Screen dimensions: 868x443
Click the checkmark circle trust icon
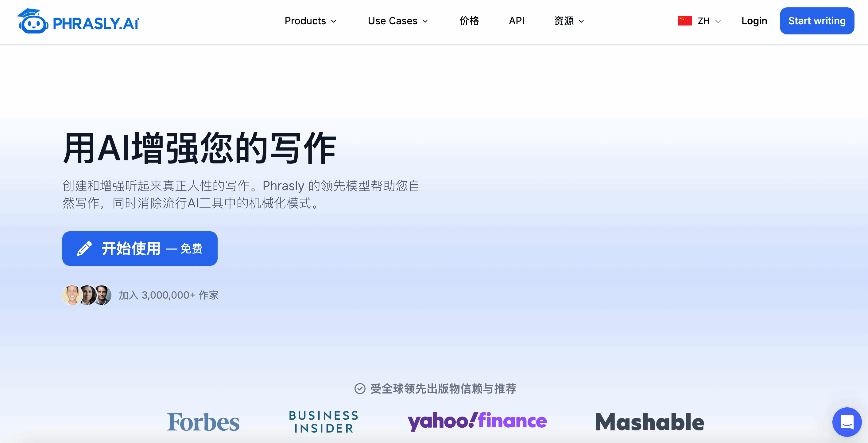click(x=360, y=388)
